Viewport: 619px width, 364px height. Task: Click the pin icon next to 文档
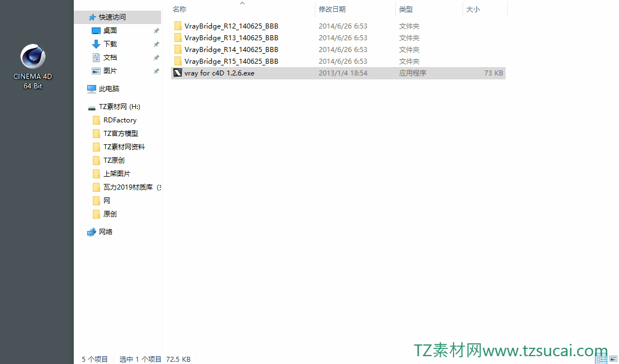157,58
